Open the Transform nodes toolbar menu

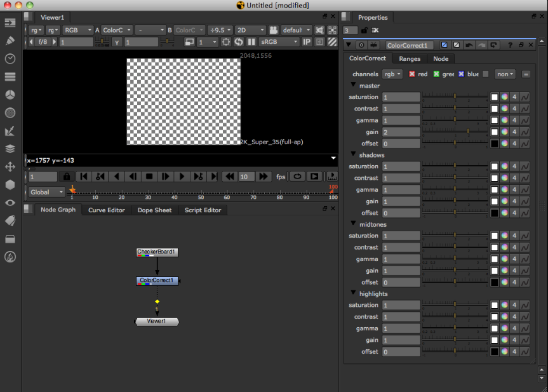point(10,166)
